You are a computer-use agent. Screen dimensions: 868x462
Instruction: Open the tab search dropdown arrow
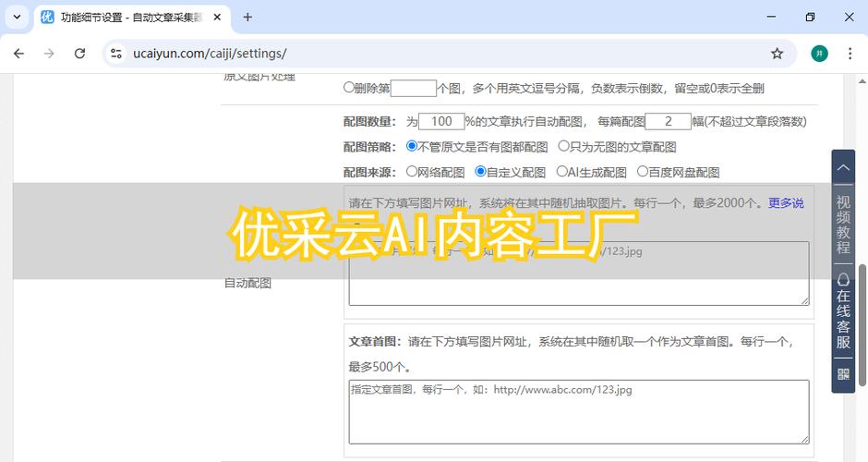(18, 18)
